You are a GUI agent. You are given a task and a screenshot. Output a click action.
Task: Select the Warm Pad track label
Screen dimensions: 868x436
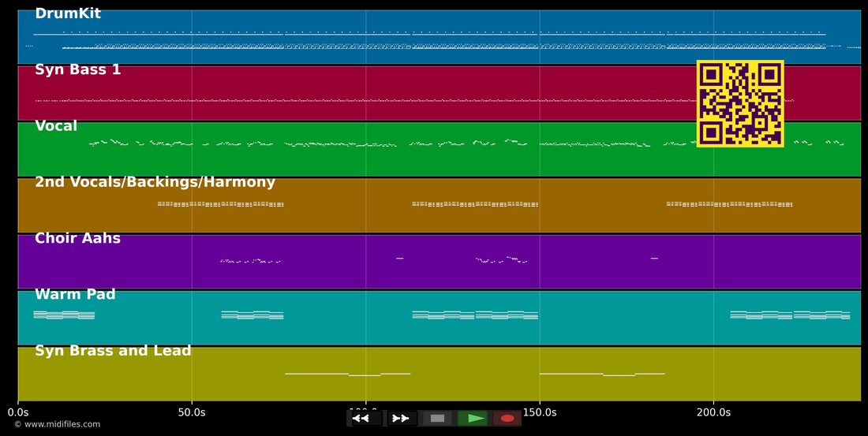[75, 294]
